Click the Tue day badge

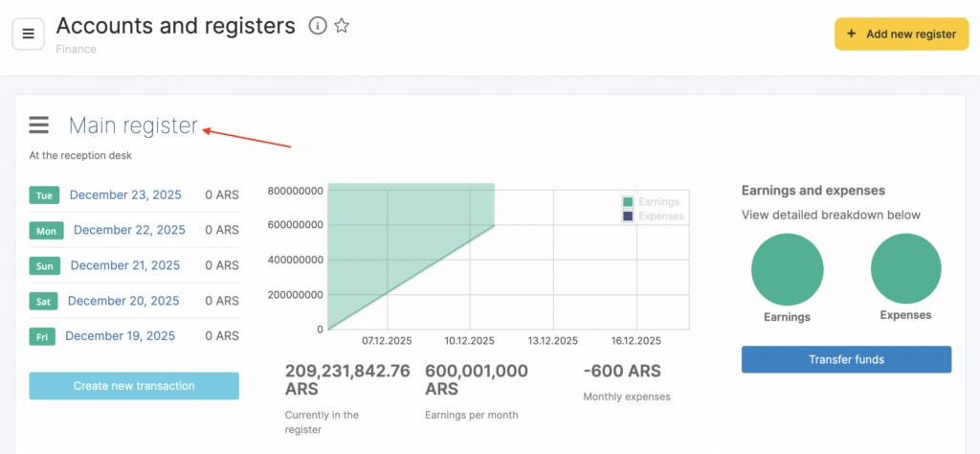click(x=44, y=195)
